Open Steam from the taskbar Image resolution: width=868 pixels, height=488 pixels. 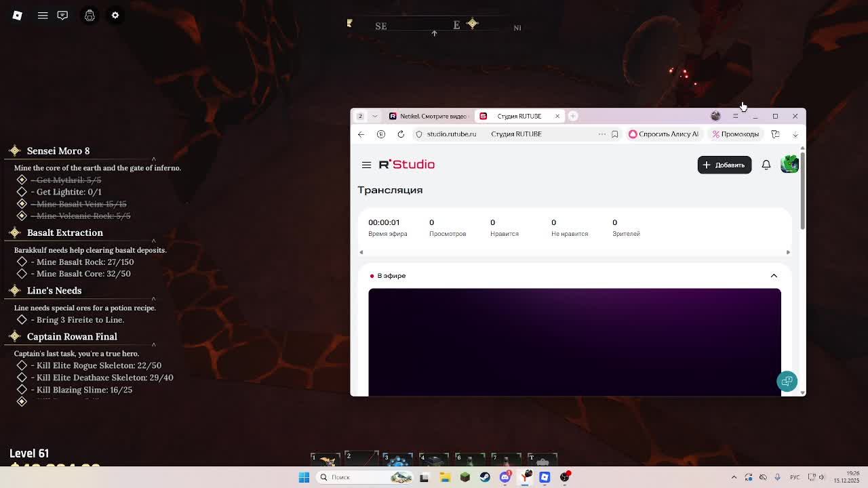[485, 477]
